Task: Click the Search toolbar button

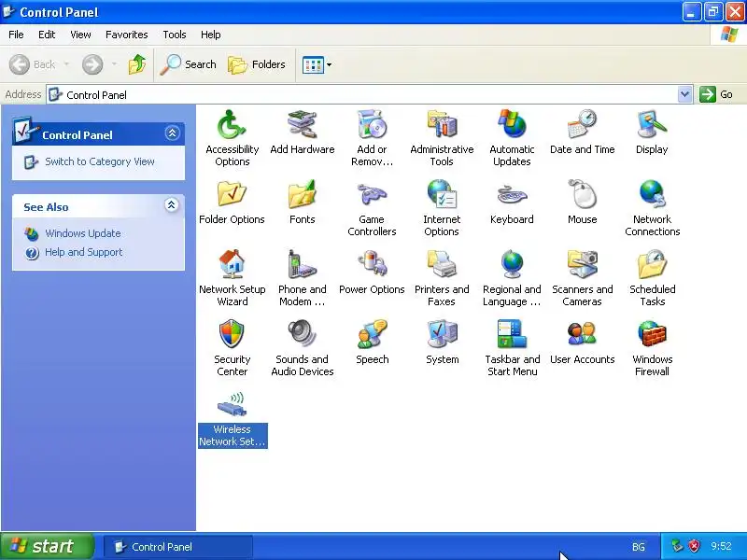Action: 189,64
